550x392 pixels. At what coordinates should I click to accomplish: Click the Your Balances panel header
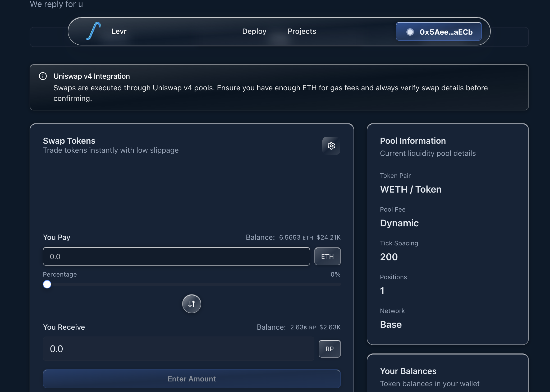[408, 371]
